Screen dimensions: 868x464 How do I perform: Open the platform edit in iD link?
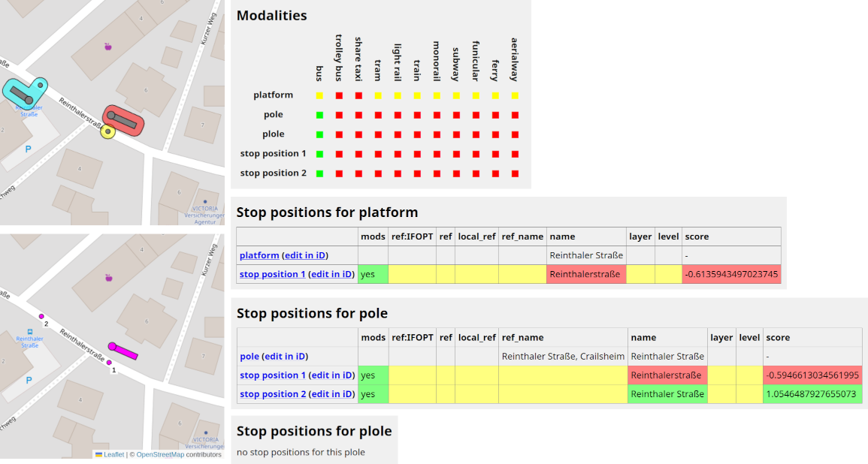(305, 255)
